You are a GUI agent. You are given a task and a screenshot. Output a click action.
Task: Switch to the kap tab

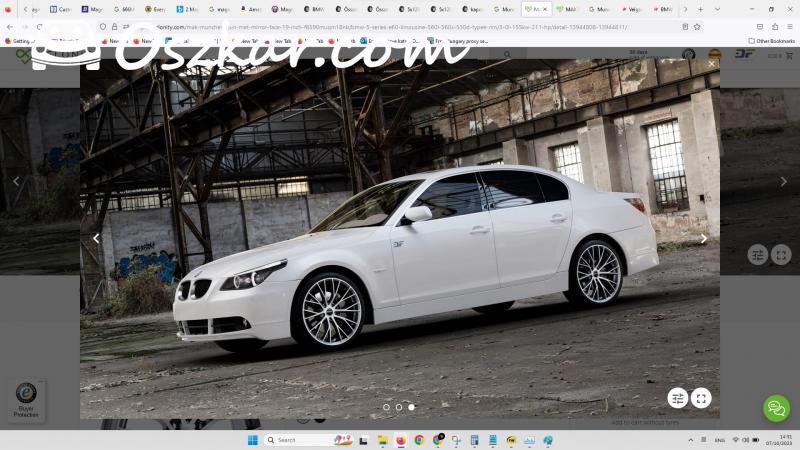[472, 9]
